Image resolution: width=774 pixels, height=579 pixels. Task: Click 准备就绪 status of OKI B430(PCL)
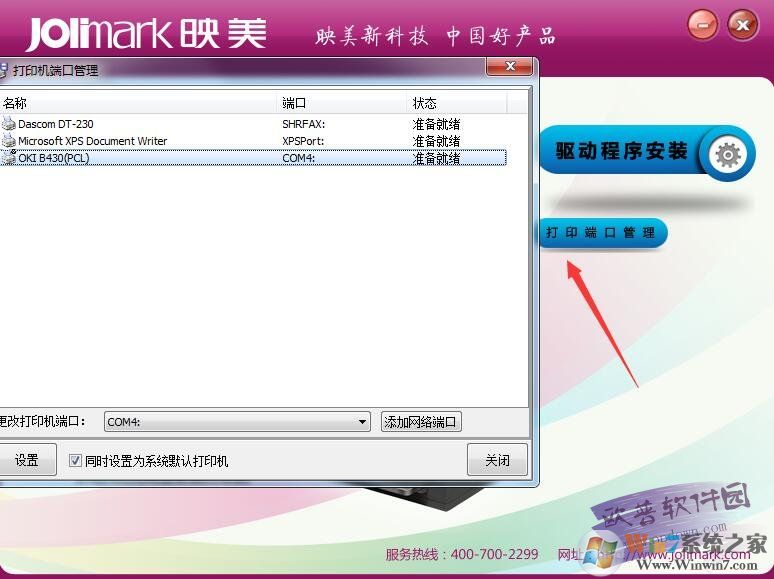coord(436,158)
